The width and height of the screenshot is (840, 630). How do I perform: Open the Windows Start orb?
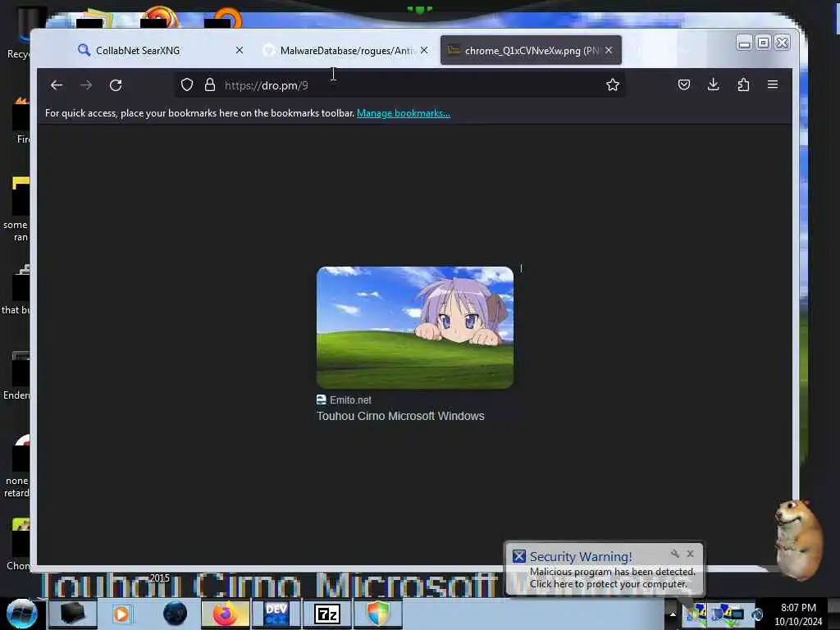[x=22, y=614]
